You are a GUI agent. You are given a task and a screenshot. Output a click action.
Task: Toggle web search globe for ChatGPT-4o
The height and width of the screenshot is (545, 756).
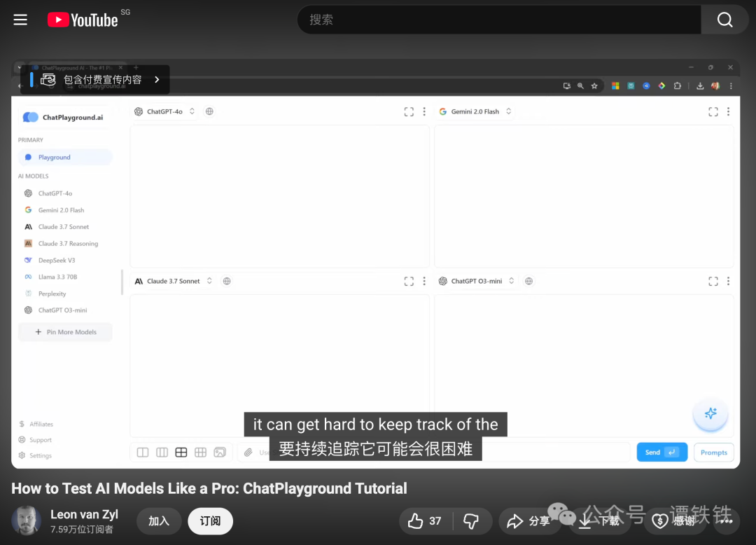click(209, 111)
